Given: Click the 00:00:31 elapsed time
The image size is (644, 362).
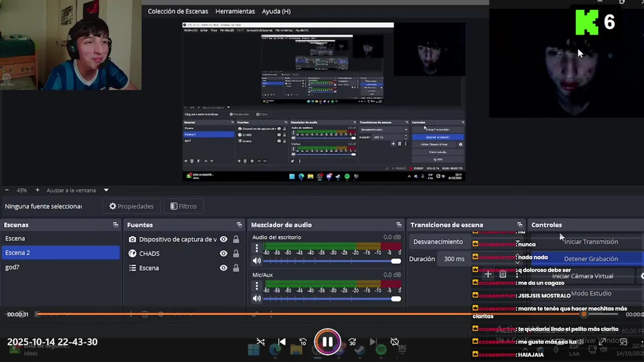Looking at the screenshot, I should coord(18,314).
